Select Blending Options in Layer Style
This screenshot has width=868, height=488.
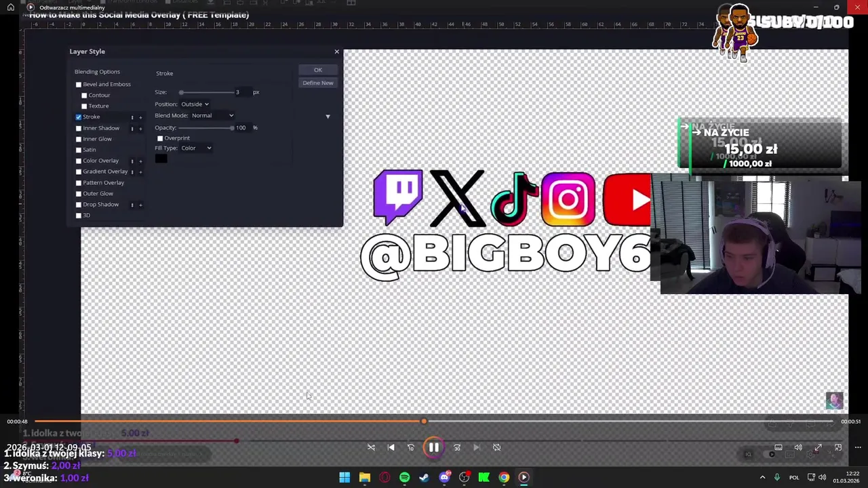coord(97,72)
